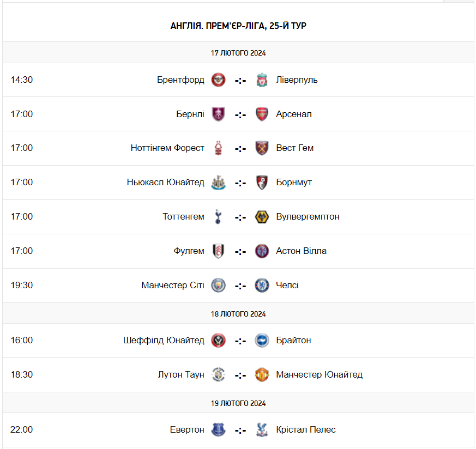476x449 pixels.
Task: Click the Фулгем vs Астон Вілла score
Action: click(x=240, y=251)
